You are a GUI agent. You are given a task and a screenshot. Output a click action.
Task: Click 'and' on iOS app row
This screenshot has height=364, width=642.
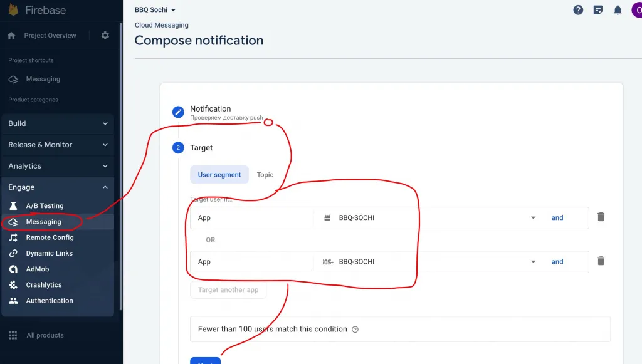[x=557, y=262]
